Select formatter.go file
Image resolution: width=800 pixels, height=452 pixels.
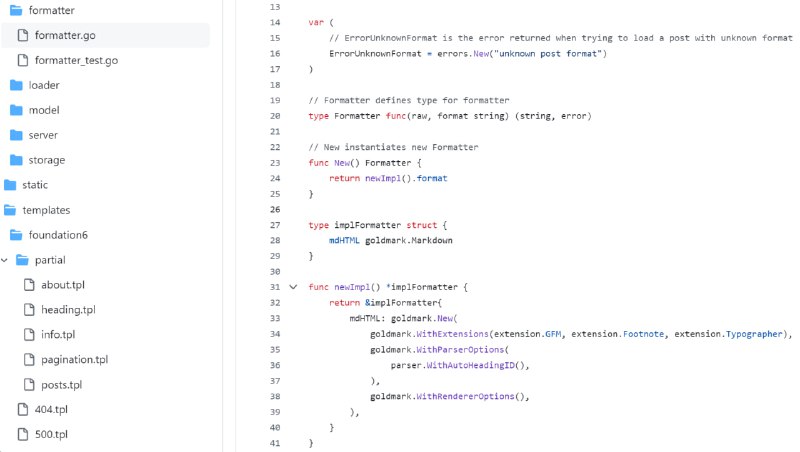(65, 35)
